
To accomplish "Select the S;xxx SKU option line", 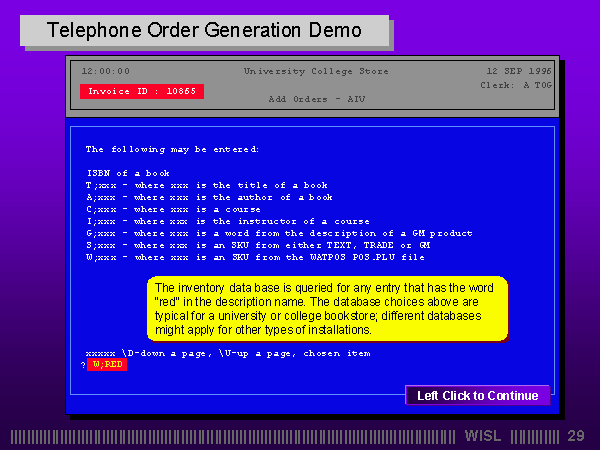I will tap(258, 245).
